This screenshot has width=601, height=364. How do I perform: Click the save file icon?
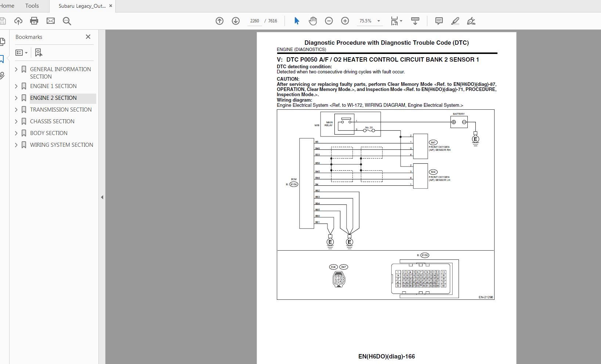tap(3, 21)
